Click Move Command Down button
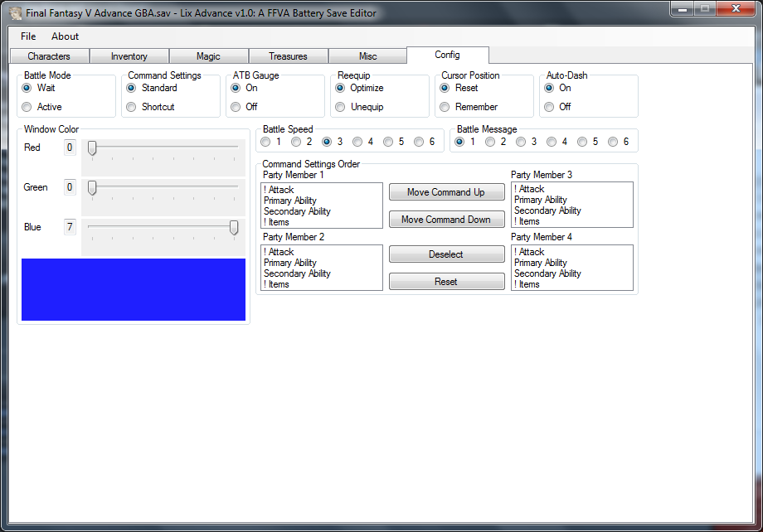 point(447,220)
